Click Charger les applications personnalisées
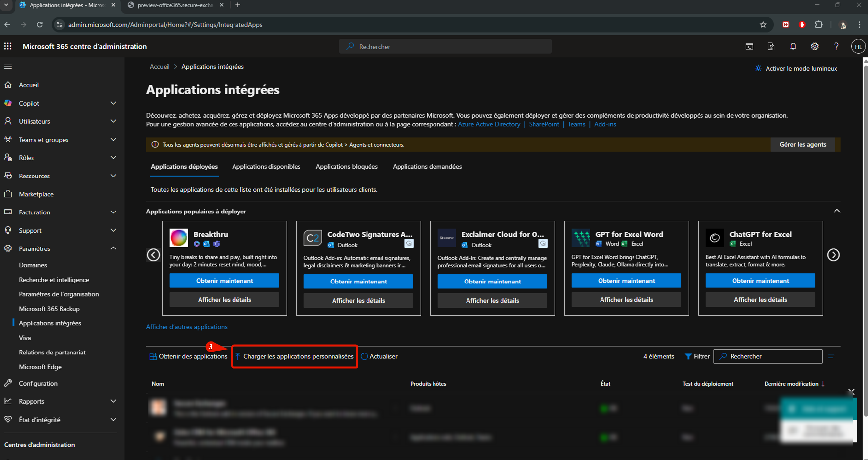The width and height of the screenshot is (868, 460). click(x=295, y=356)
